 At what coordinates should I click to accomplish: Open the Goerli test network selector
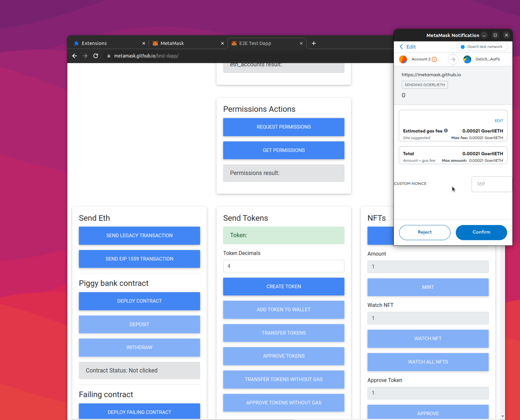pyautogui.click(x=482, y=47)
